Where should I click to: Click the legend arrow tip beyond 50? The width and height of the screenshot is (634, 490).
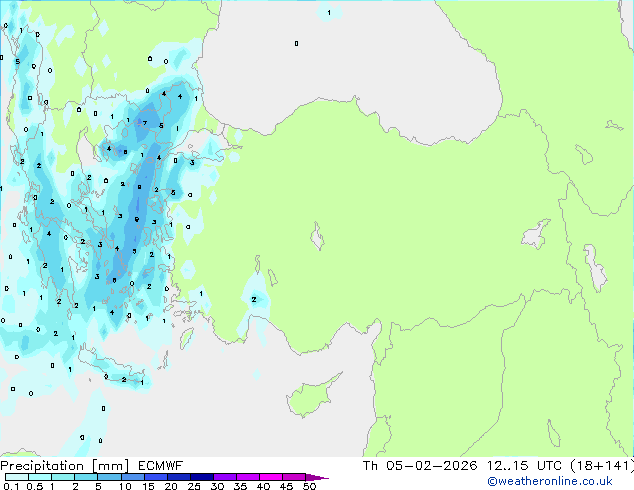pyautogui.click(x=317, y=477)
